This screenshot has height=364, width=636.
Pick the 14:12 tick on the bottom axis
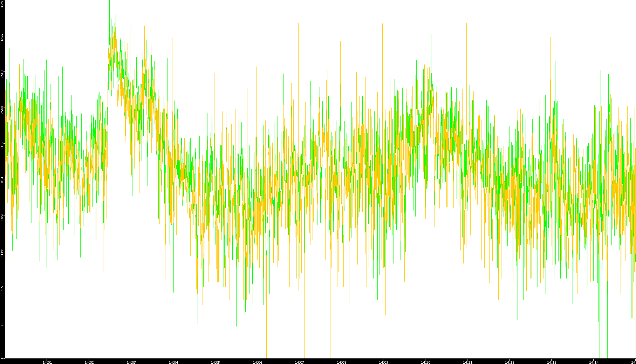coord(510,362)
